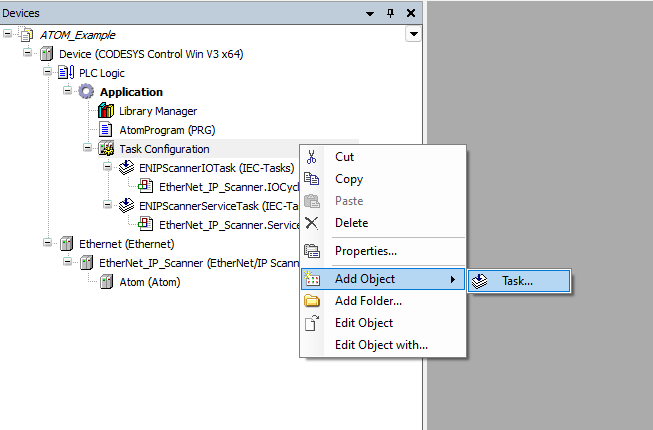This screenshot has width=653, height=430.
Task: Click the PLC Logic icon
Action: [x=66, y=73]
